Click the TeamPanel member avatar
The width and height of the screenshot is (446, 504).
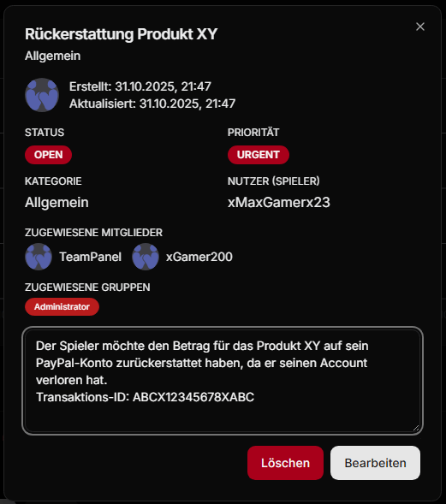tap(39, 257)
